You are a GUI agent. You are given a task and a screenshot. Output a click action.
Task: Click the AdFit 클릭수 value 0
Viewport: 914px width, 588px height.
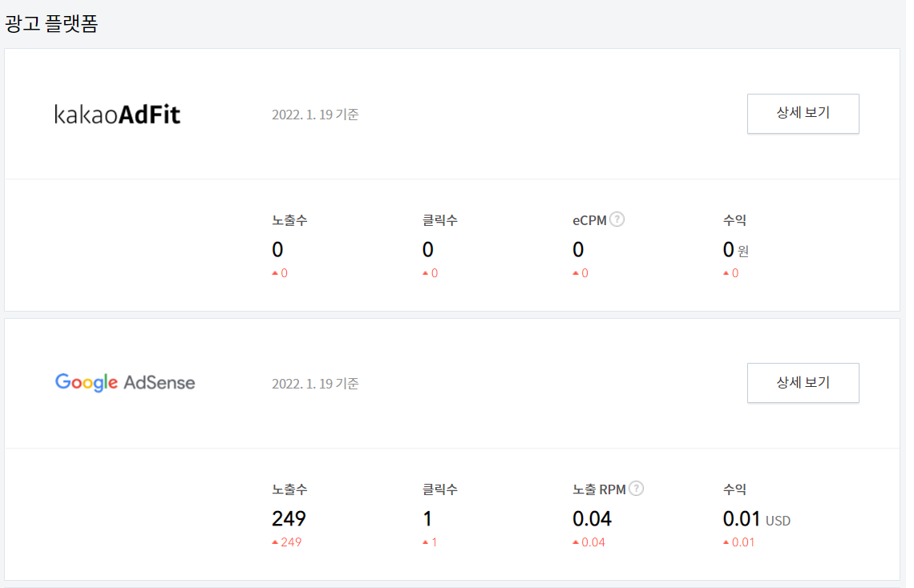(427, 250)
